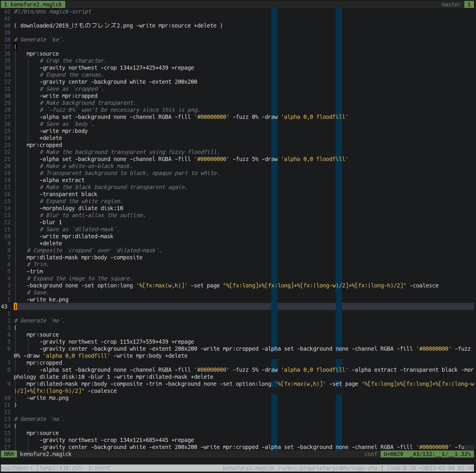The width and height of the screenshot is (476, 473).
Task: Click the 32% scroll position indicator
Action: tap(466, 454)
